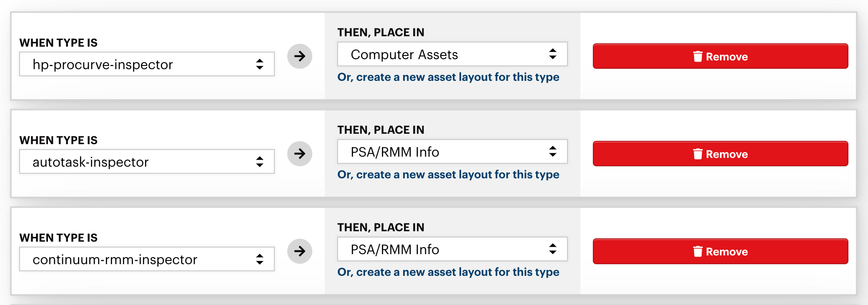Click trash icon in continuum-rmm-inspector row
This screenshot has width=868, height=305.
(697, 251)
